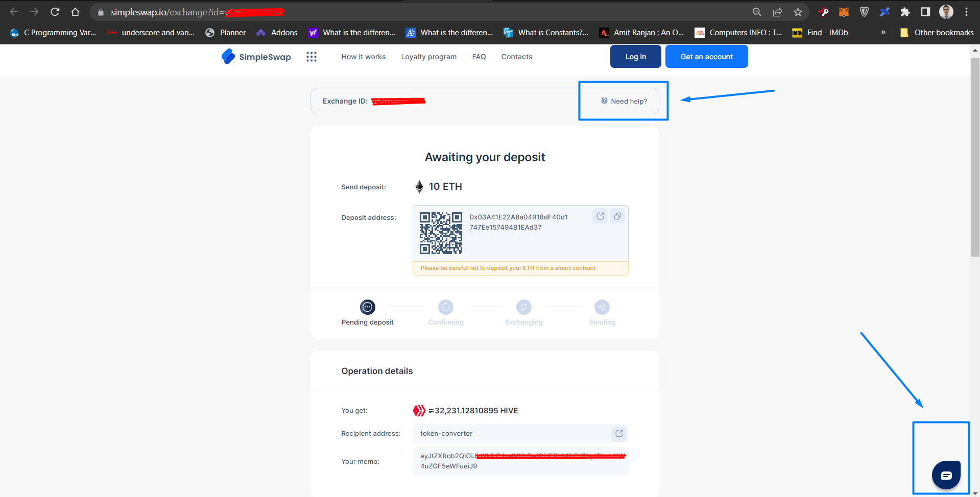The image size is (980, 497).
Task: Open the MetaMask fox extension
Action: click(844, 12)
